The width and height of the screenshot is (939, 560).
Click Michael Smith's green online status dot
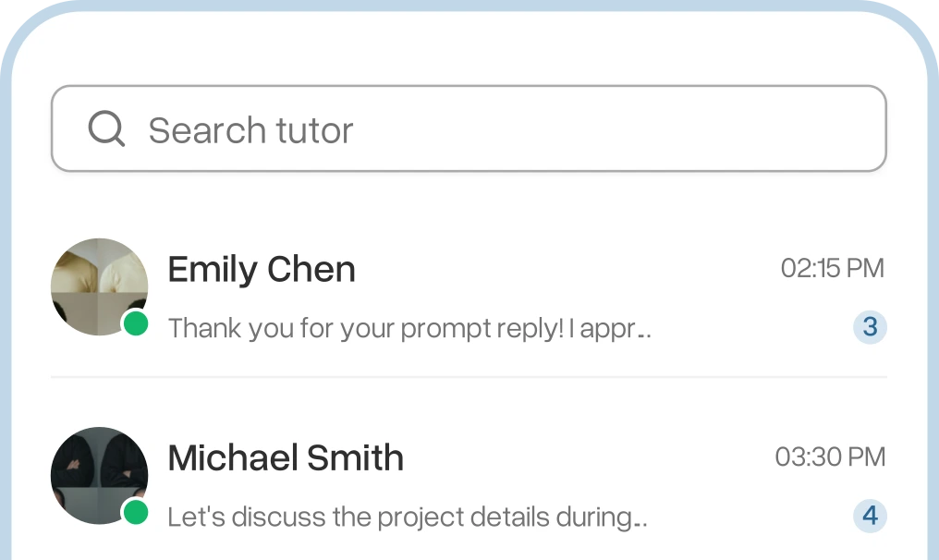coord(135,512)
